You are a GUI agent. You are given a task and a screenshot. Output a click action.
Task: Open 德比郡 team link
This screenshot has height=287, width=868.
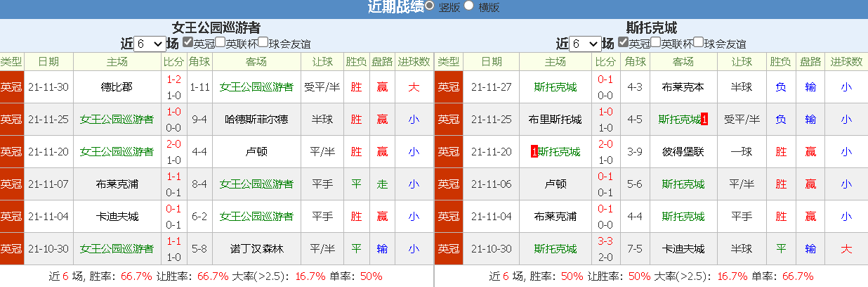(117, 87)
